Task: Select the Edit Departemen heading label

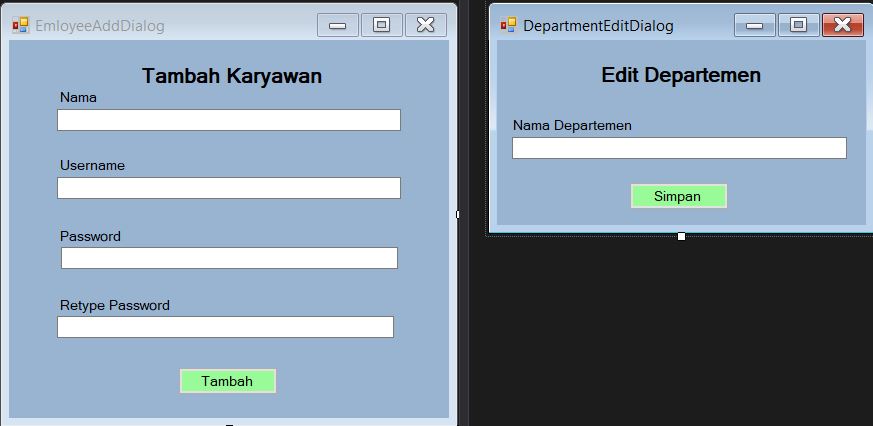Action: tap(681, 75)
